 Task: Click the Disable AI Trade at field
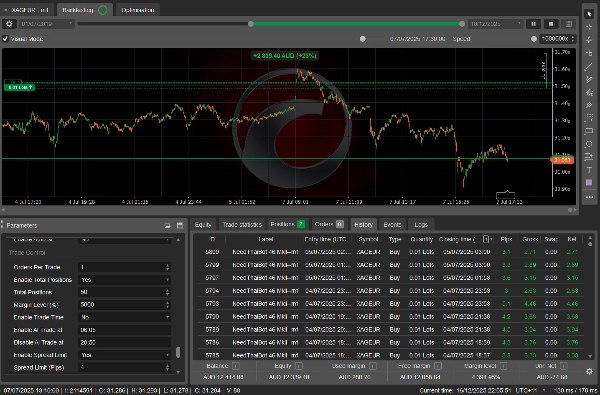124,342
